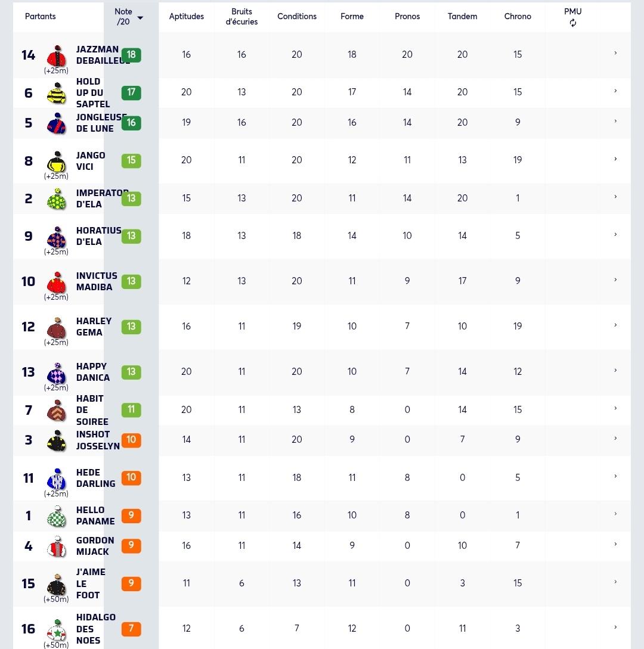Click Happy Danica's pink diamond jockey silk
This screenshot has width=644, height=649.
point(57,373)
